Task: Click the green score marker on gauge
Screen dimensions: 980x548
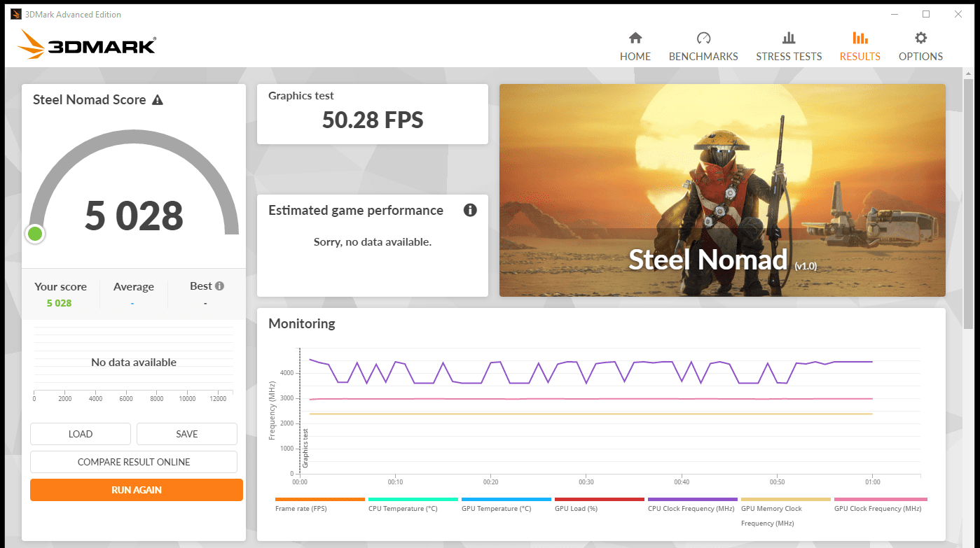Action: pos(35,234)
